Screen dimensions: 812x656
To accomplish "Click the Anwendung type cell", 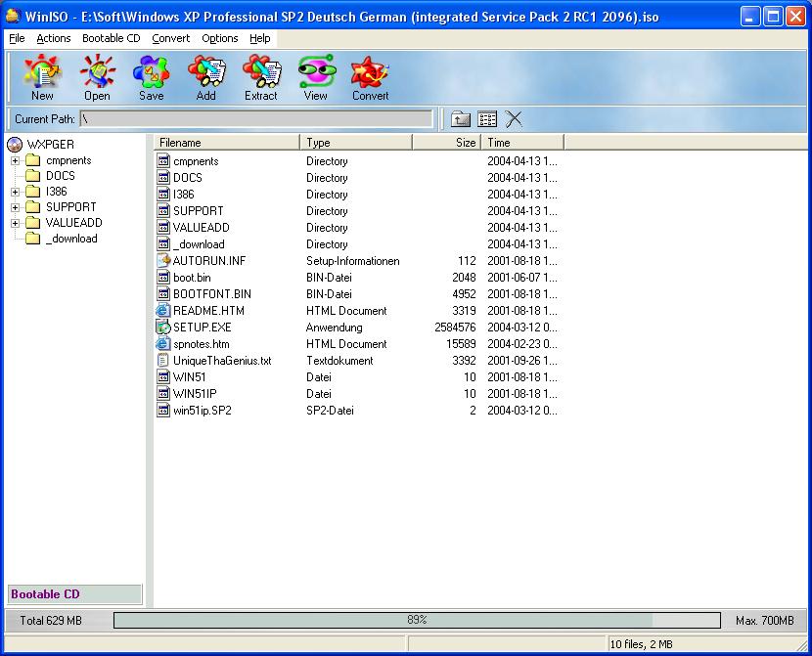I will (x=334, y=328).
